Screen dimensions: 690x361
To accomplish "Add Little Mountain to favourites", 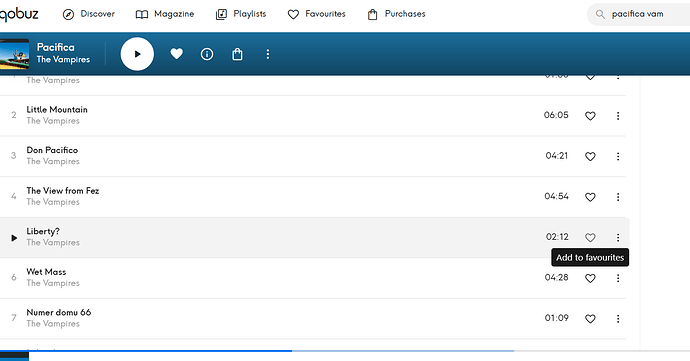I will point(590,116).
